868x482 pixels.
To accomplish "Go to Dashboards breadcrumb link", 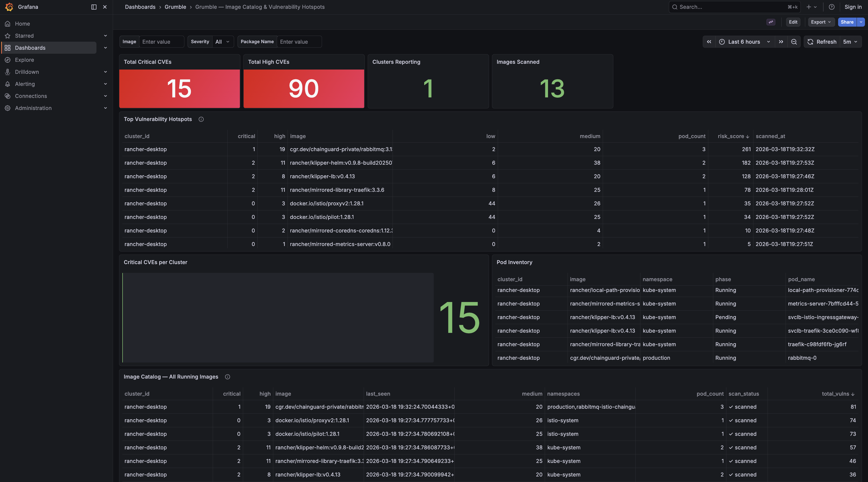I will tap(140, 7).
